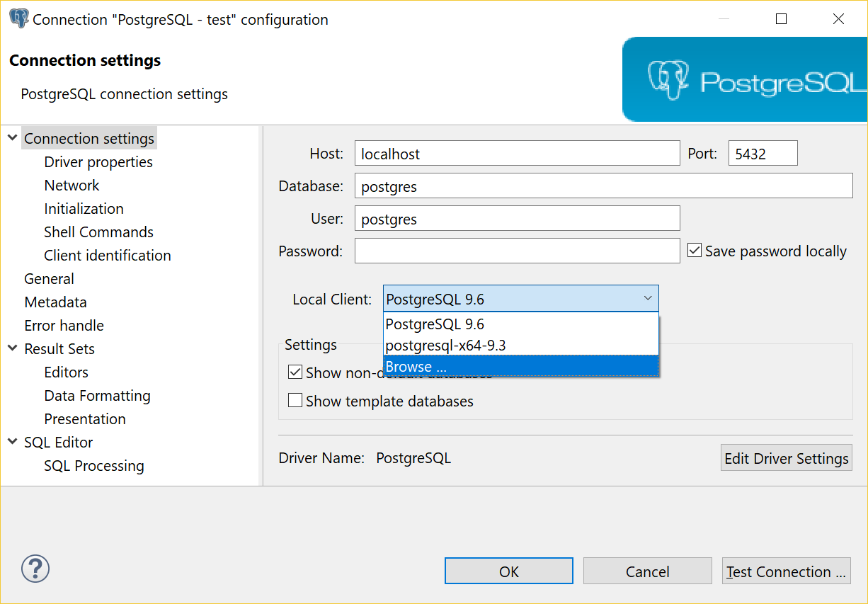
Task: Collapse the SQL Editor section
Action: coord(12,442)
